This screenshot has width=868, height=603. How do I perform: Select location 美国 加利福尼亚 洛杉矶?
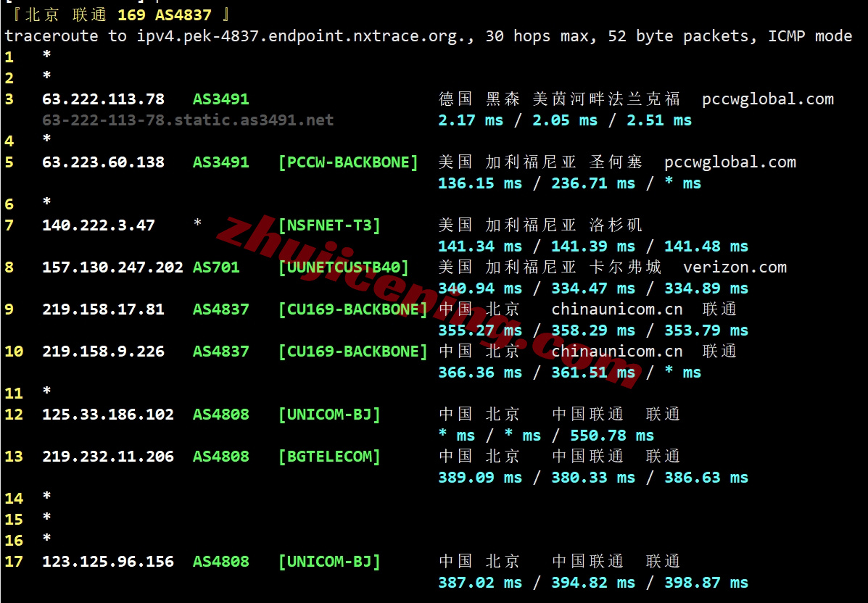(540, 225)
